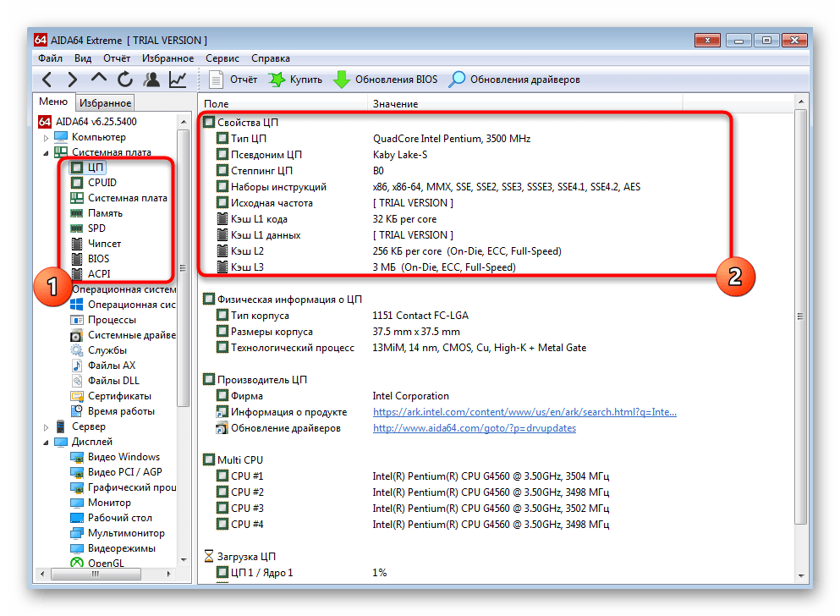Open the Сервис menu
Screen dimensions: 840x616
[222, 58]
